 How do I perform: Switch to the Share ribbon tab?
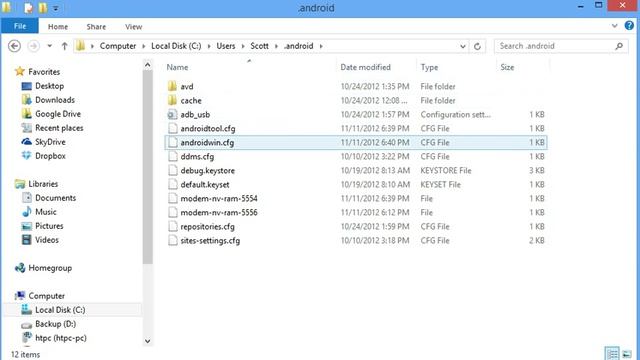(x=96, y=27)
